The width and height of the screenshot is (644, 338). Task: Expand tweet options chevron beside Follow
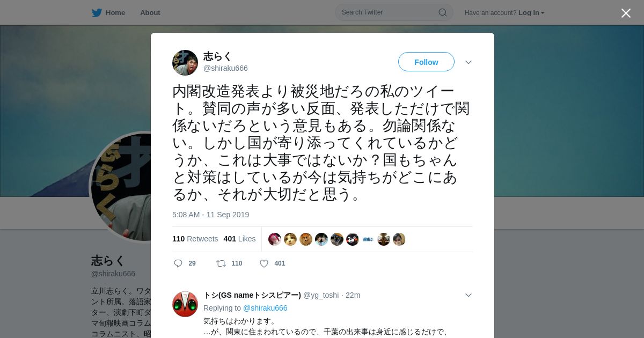(469, 62)
